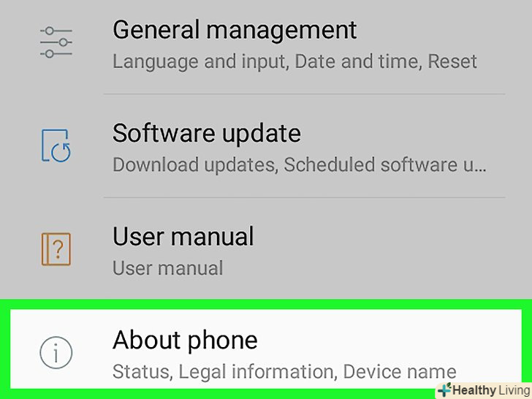Click the green highlight border around About phone
Viewport: 532px width, 399px height.
[x=266, y=304]
